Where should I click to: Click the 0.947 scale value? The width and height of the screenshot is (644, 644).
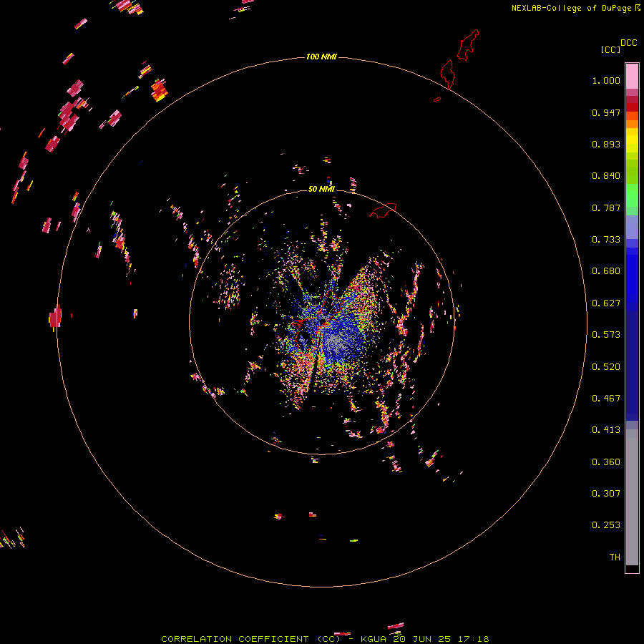pos(606,112)
